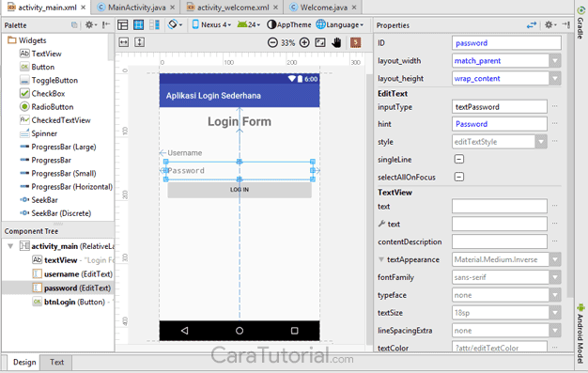Expand the selected view vertically
Image resolution: width=588 pixels, height=373 pixels.
coord(140,42)
